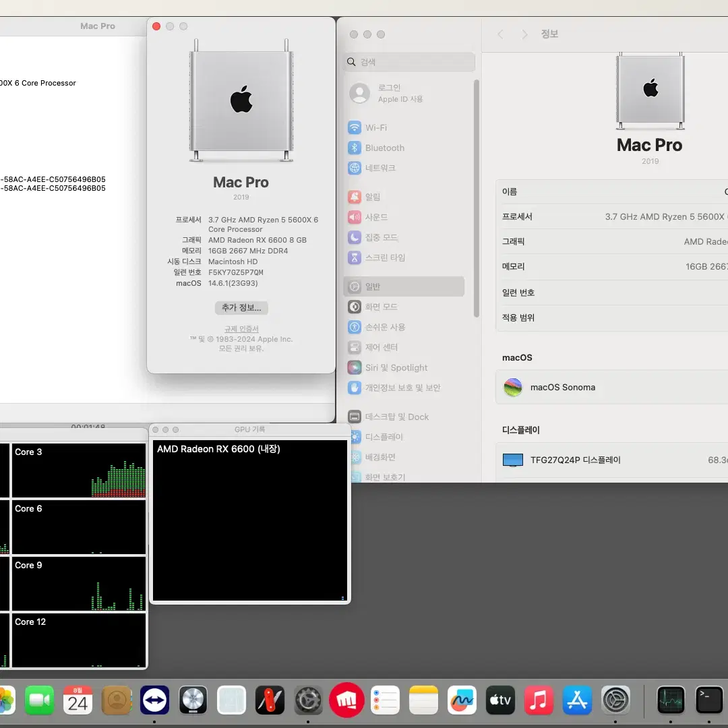Click serial number F5KY7GZ5P7QM
The width and height of the screenshot is (728, 728).
pyautogui.click(x=235, y=272)
